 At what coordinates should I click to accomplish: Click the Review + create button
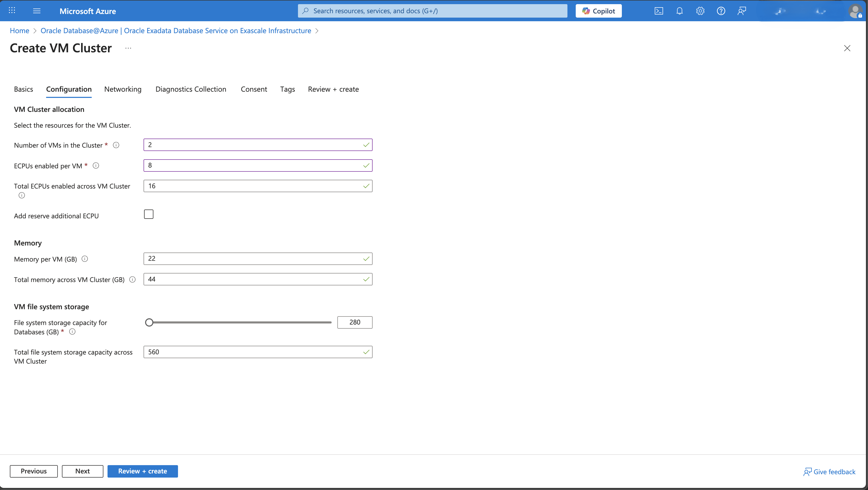pyautogui.click(x=143, y=471)
